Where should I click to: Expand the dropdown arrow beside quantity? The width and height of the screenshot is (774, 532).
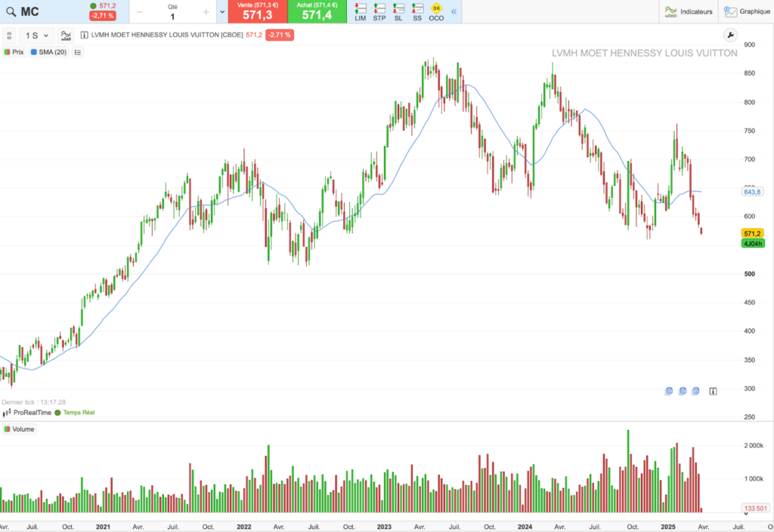point(222,12)
